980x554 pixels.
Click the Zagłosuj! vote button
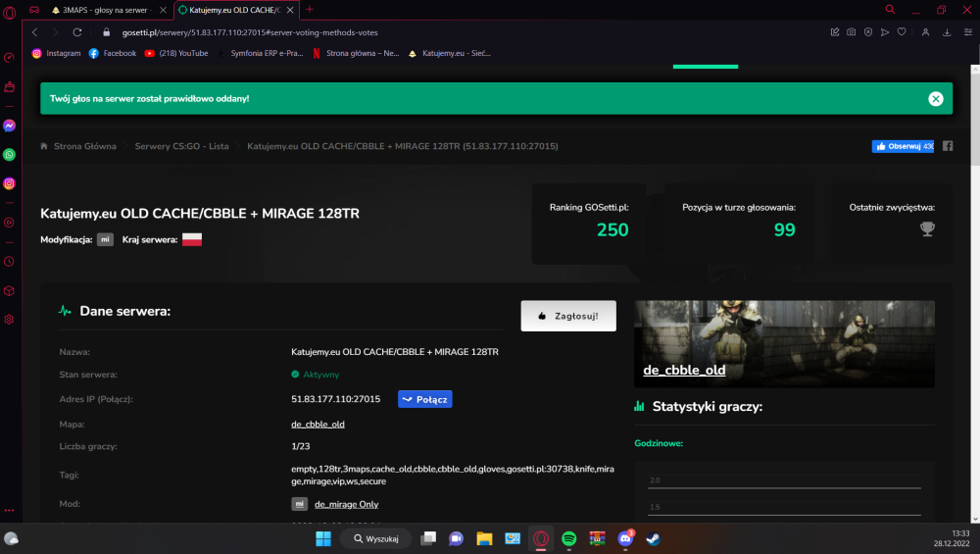[x=568, y=316]
